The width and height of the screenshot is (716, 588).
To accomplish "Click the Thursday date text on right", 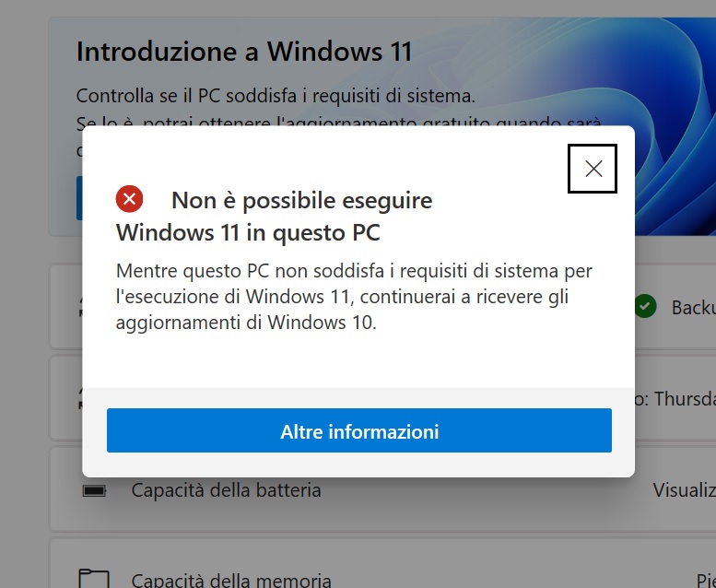I will coord(675,399).
